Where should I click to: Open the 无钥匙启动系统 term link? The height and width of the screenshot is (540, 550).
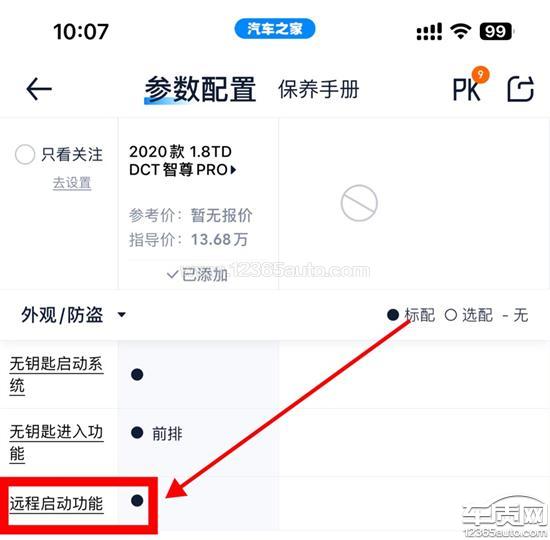56,375
